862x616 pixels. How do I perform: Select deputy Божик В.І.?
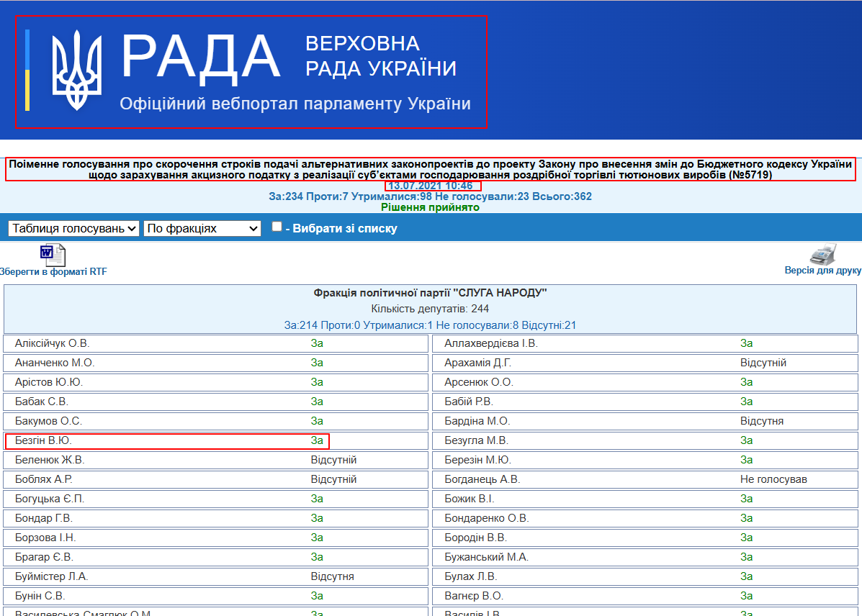coord(469,499)
